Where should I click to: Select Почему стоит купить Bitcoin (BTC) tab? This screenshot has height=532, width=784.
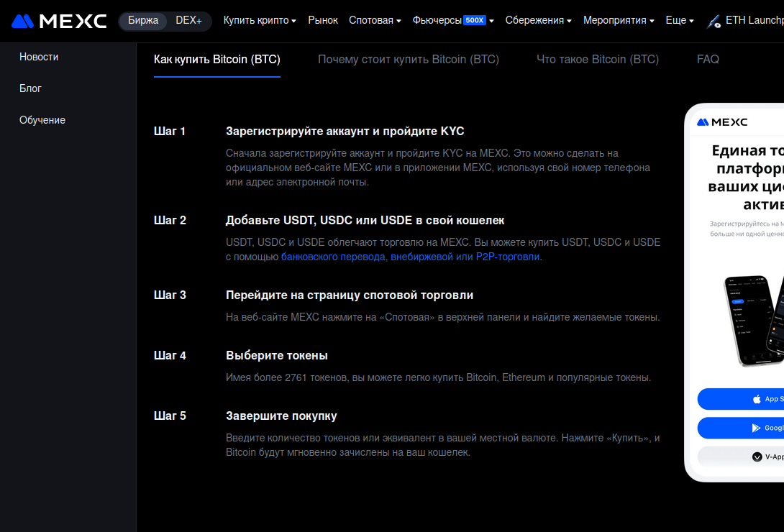[x=409, y=60]
